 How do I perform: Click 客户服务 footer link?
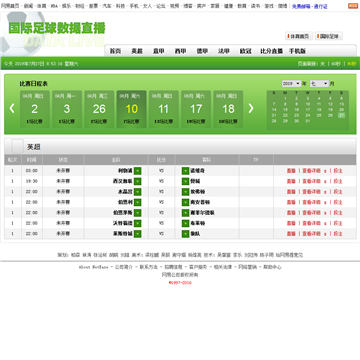[198, 267]
